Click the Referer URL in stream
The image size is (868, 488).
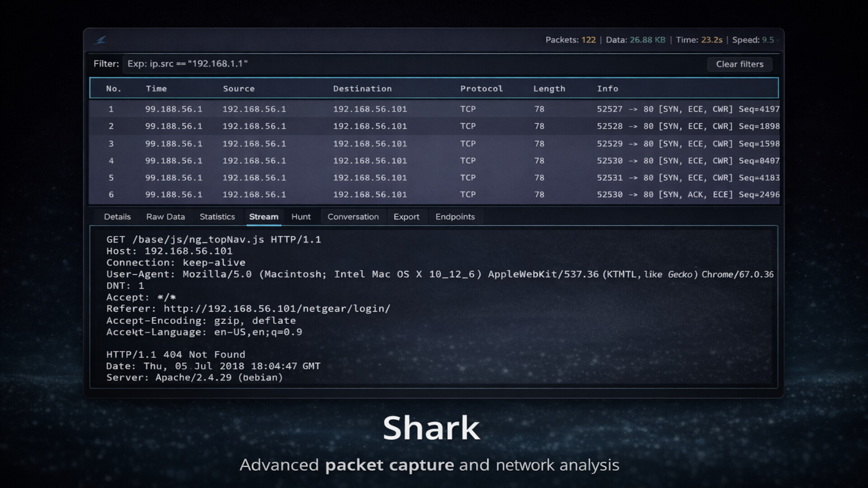click(x=277, y=309)
